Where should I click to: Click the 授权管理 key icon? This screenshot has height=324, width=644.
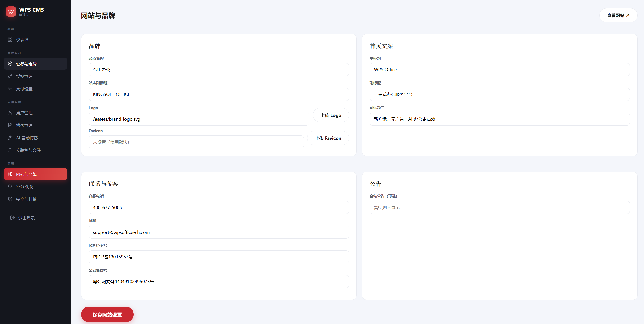10,76
